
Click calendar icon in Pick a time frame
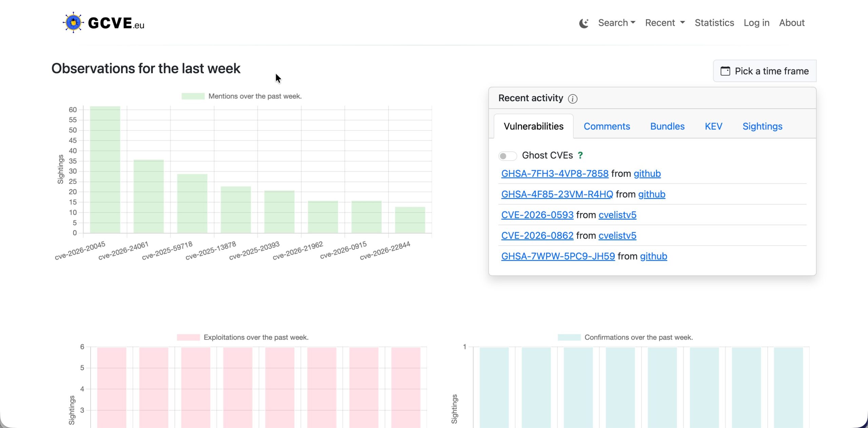pos(725,71)
